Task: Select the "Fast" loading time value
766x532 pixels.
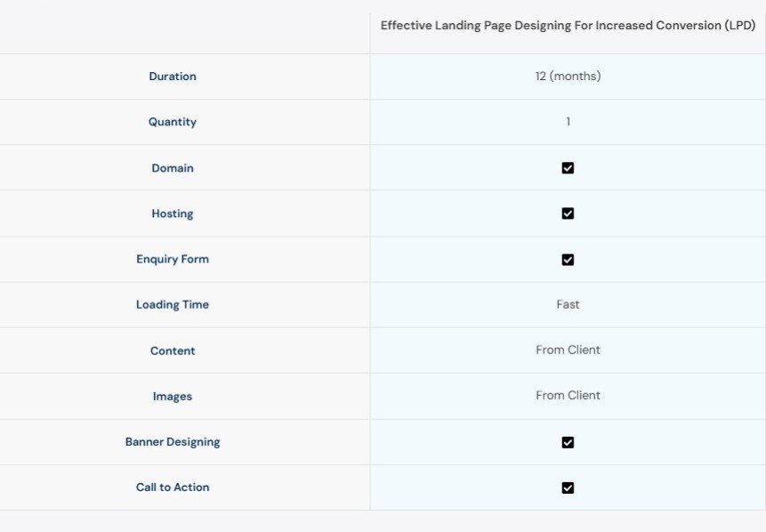Action: click(568, 304)
